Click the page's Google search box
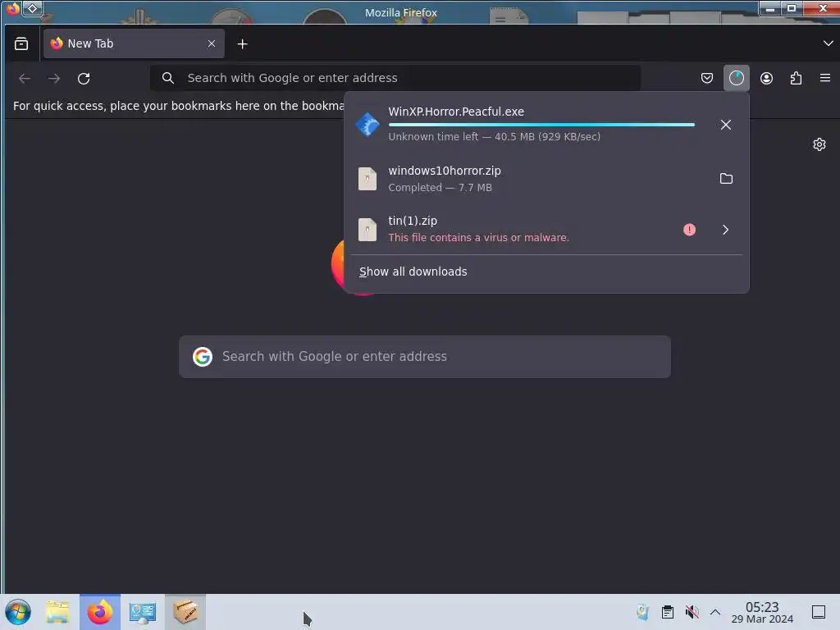This screenshot has width=840, height=630. (x=425, y=357)
